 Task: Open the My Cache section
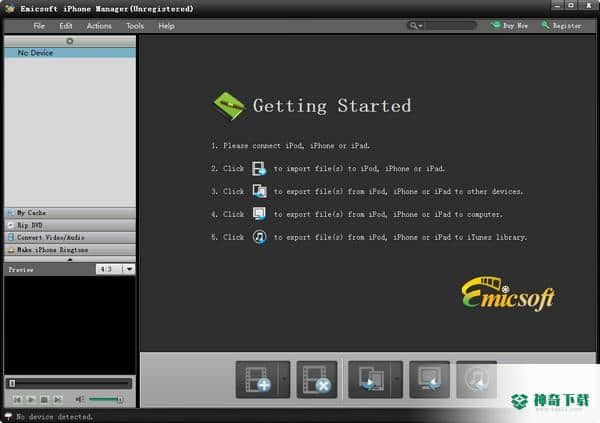point(70,213)
